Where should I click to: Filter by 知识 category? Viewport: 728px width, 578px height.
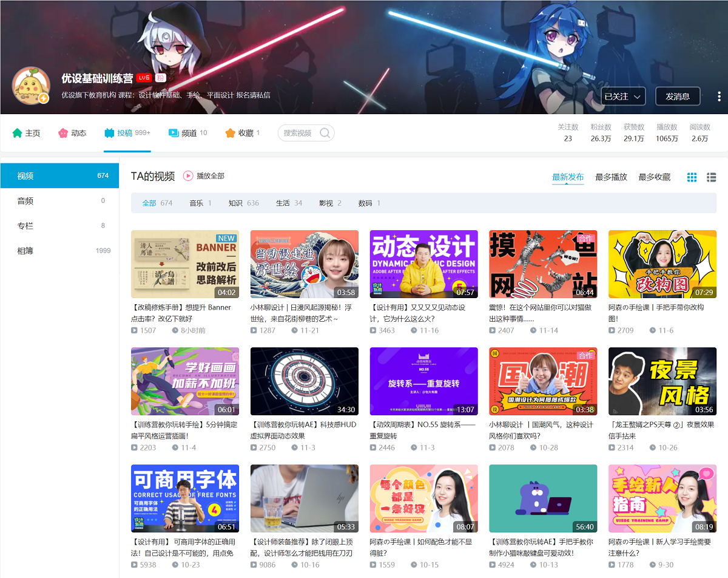(x=243, y=203)
